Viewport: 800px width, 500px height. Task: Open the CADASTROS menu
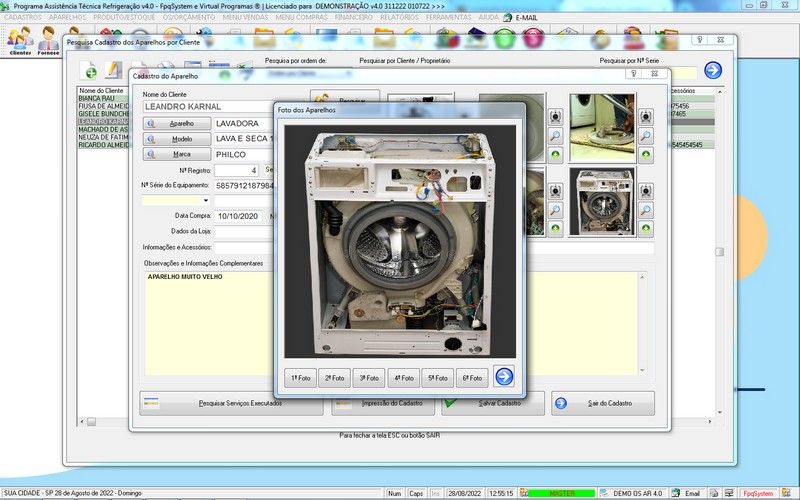point(22,17)
